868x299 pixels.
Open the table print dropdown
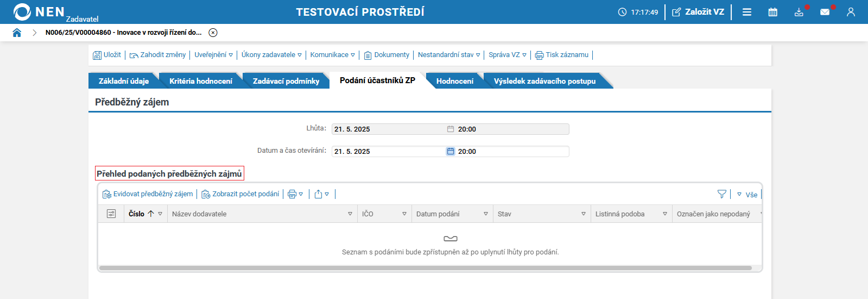[295, 194]
